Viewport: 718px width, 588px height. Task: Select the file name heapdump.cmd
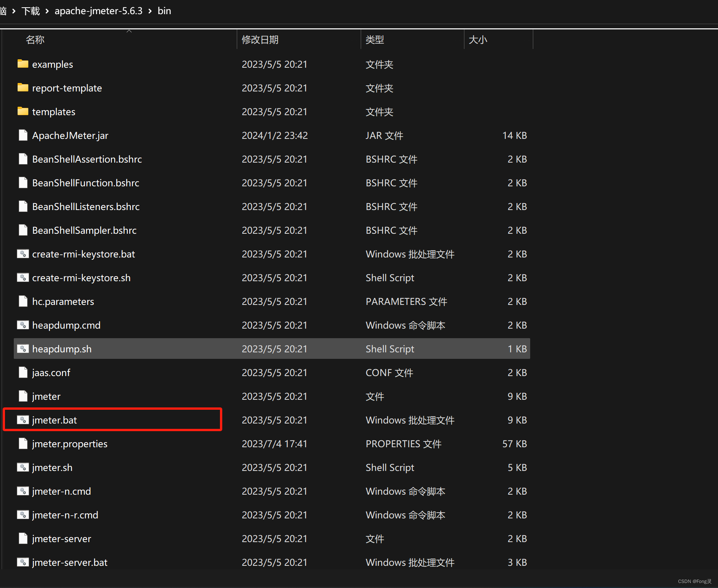(x=66, y=325)
